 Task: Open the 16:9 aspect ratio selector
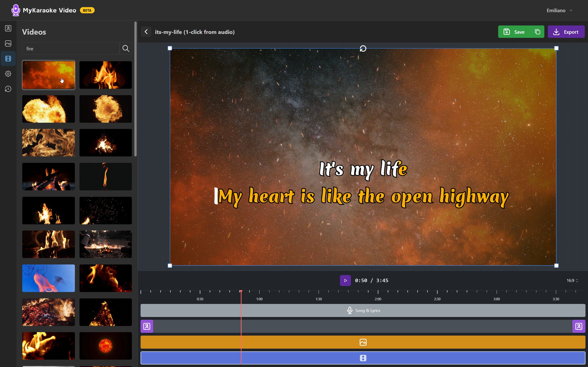(572, 280)
